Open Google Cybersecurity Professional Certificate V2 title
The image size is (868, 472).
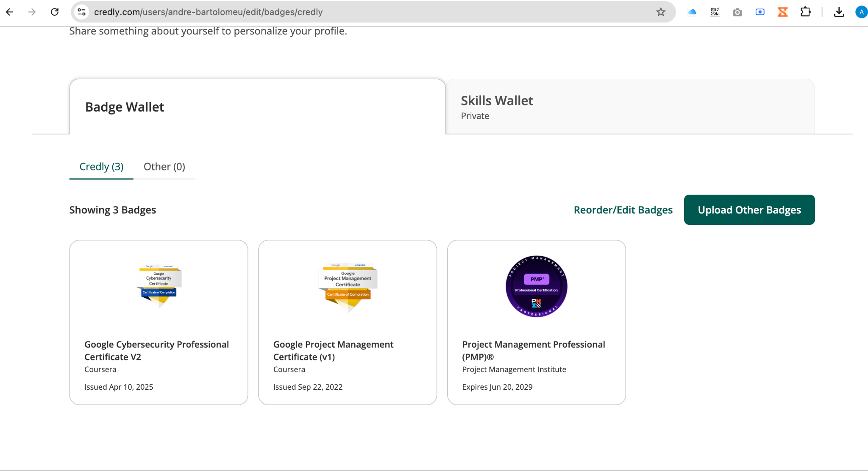tap(157, 351)
